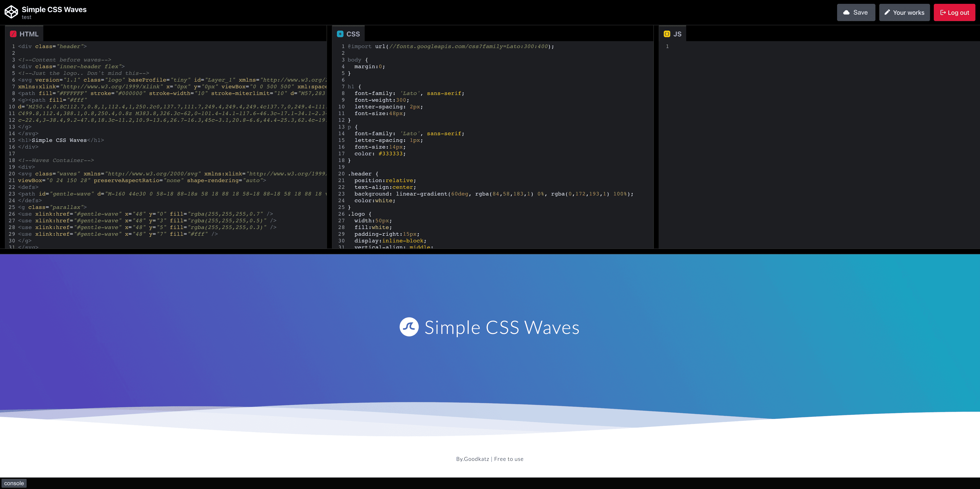980x489 pixels.
Task: Click the By.Goodkatz Free to use text
Action: click(490, 459)
